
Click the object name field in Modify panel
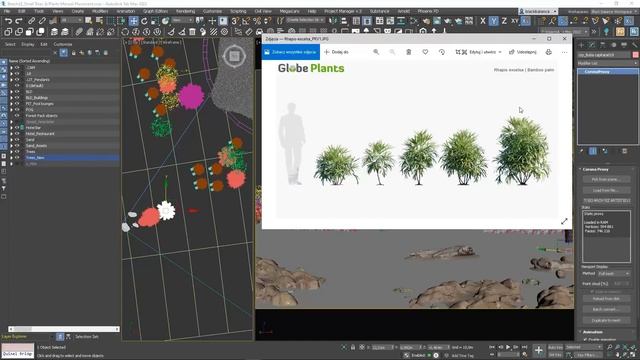(604, 55)
